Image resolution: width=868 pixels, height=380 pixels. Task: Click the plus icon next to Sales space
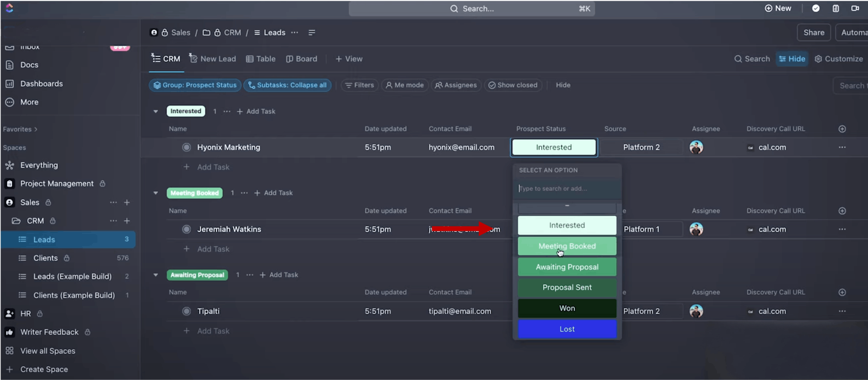pyautogui.click(x=127, y=202)
